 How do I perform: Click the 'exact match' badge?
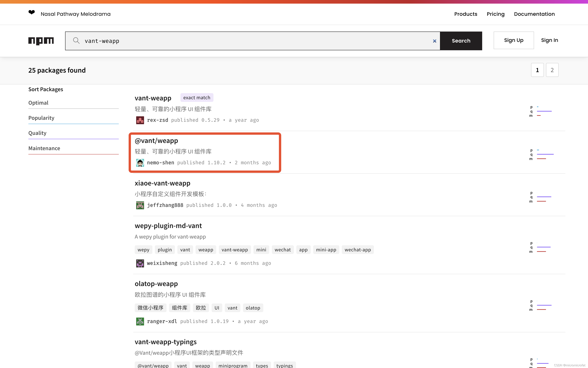point(197,98)
